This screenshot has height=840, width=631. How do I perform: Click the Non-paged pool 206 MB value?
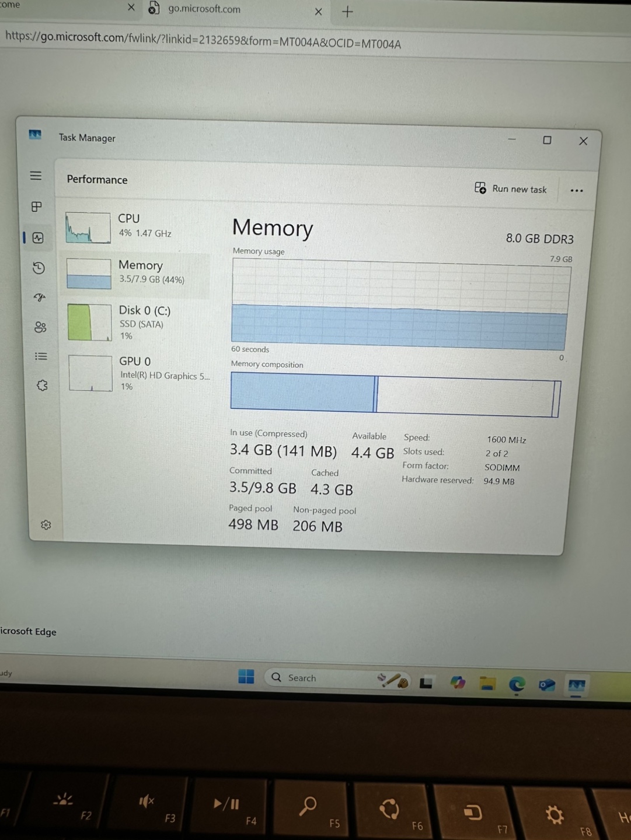(318, 526)
